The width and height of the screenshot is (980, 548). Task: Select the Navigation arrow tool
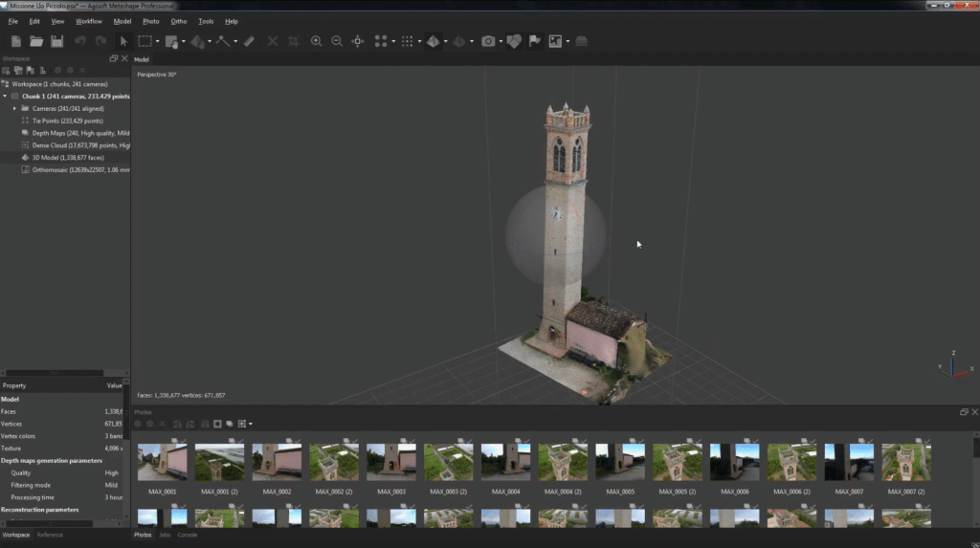[x=123, y=41]
